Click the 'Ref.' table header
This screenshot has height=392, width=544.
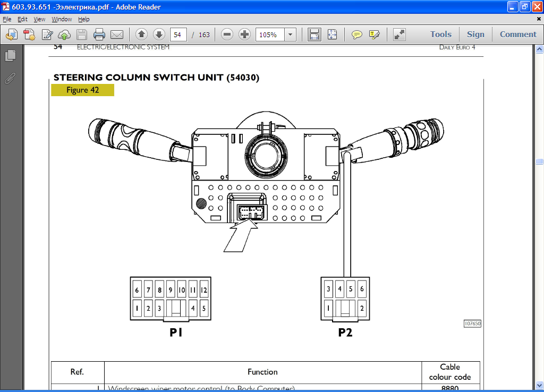coord(77,372)
